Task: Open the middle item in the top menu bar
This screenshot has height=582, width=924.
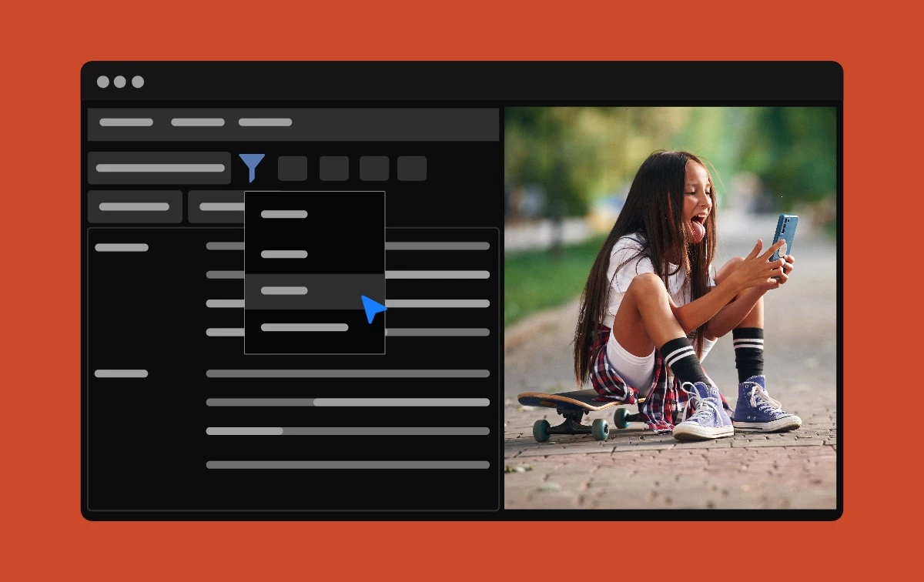Action: pos(198,122)
